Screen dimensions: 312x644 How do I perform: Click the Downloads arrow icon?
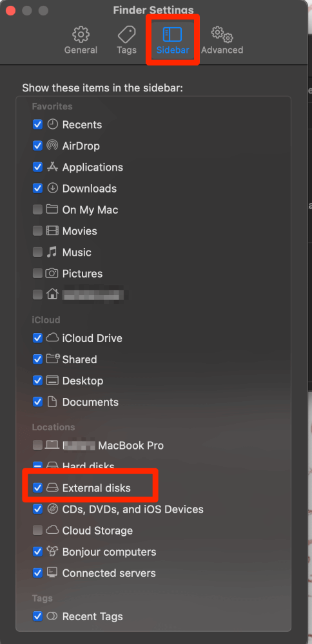(x=52, y=189)
